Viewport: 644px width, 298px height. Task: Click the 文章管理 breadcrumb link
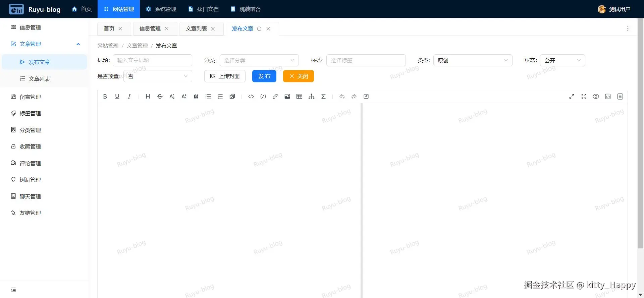coord(137,46)
